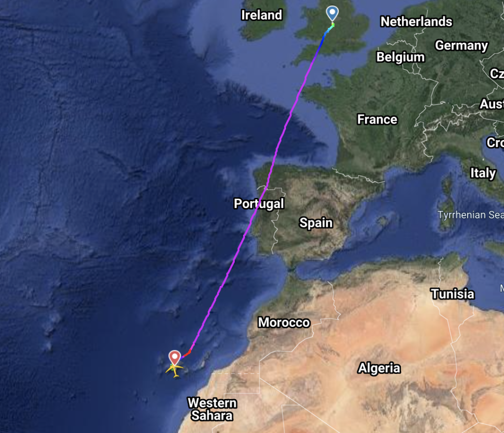Click the red descent segment of the flight path

[187, 354]
